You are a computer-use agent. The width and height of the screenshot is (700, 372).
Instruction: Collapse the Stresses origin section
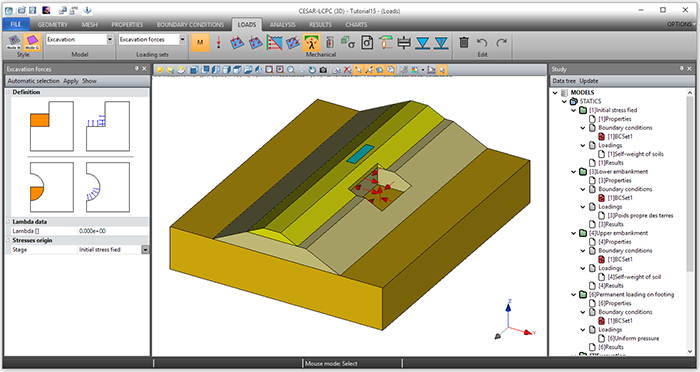point(8,240)
